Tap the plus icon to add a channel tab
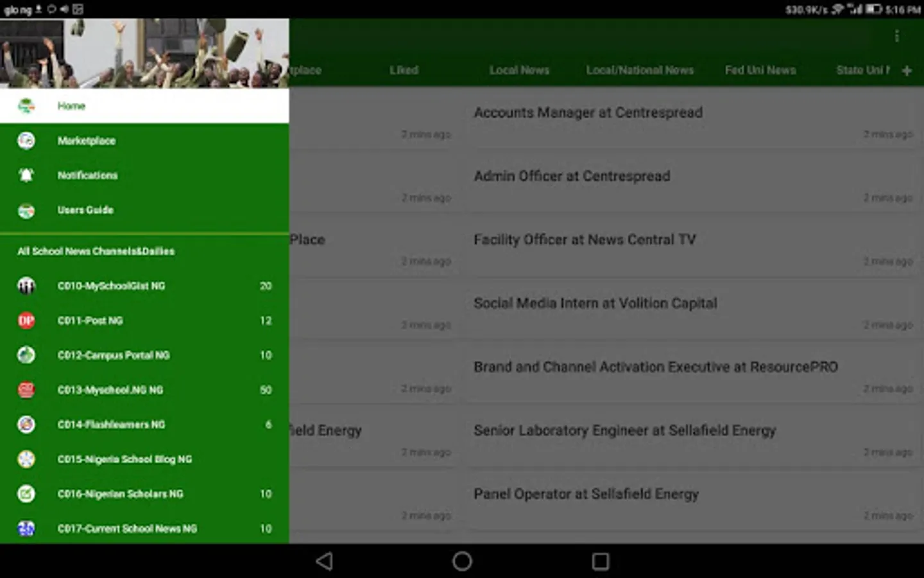 pos(907,70)
